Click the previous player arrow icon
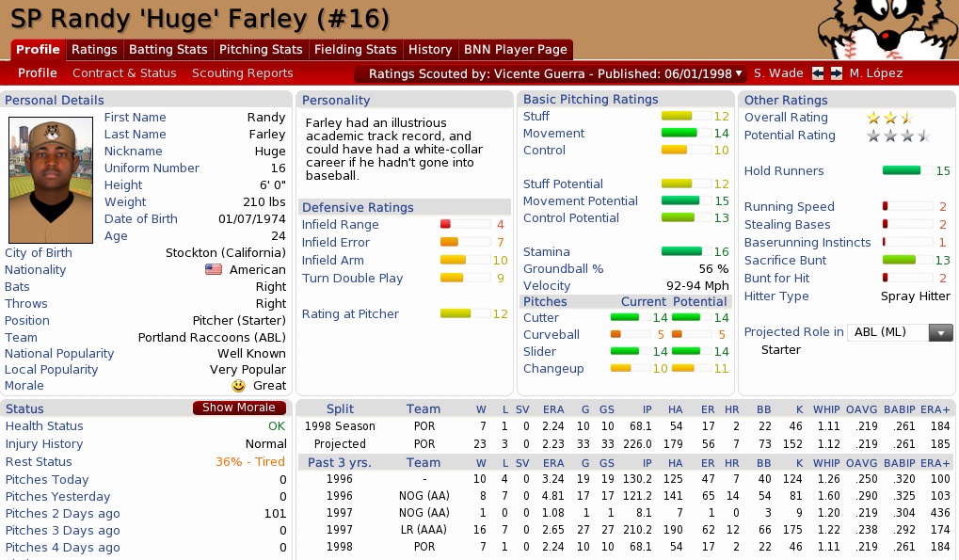The width and height of the screenshot is (959, 560). point(818,73)
